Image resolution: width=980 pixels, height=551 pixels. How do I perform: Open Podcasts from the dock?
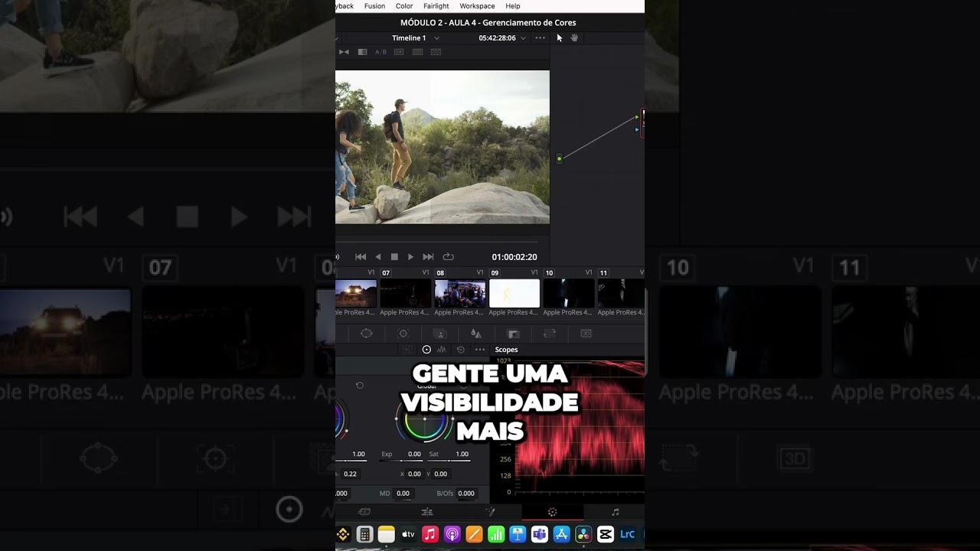pyautogui.click(x=452, y=534)
